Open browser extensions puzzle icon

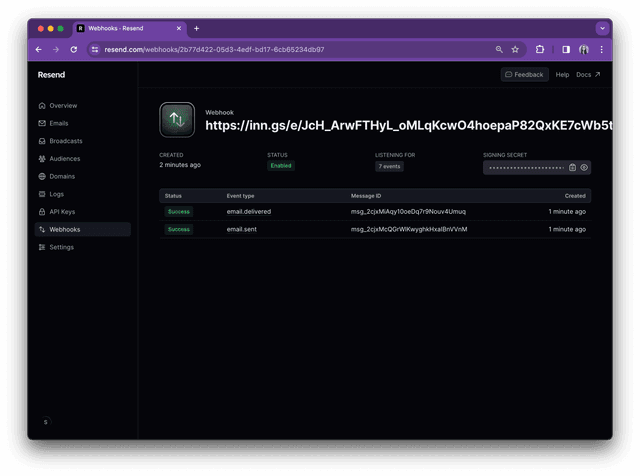click(540, 49)
